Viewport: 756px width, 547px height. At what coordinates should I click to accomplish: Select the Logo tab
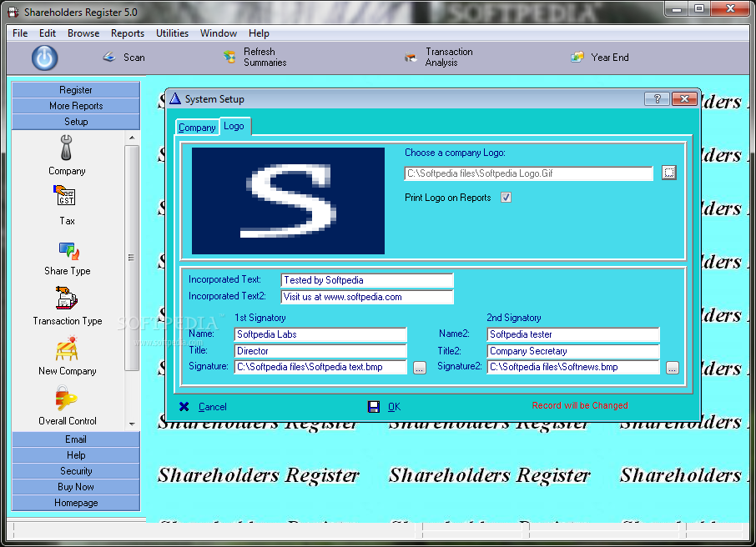(x=234, y=126)
